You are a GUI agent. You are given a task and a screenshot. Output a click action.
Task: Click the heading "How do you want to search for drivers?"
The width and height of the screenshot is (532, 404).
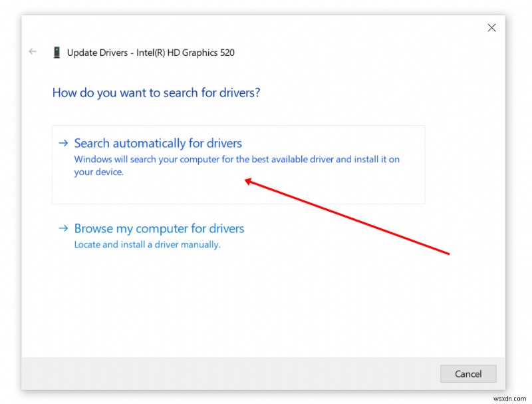point(156,93)
